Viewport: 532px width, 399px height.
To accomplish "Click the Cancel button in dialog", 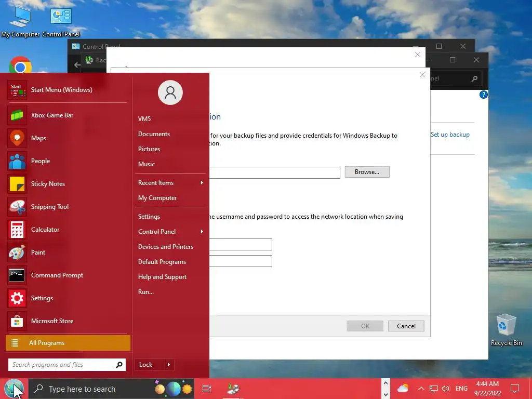I will click(406, 326).
